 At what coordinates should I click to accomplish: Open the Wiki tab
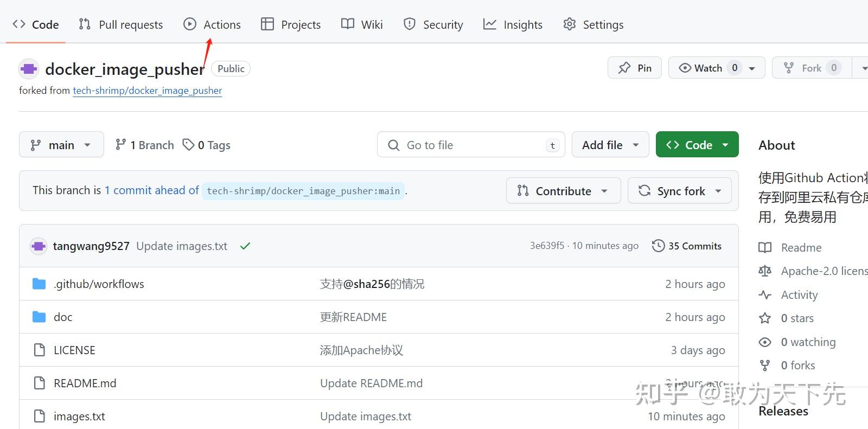tap(362, 24)
